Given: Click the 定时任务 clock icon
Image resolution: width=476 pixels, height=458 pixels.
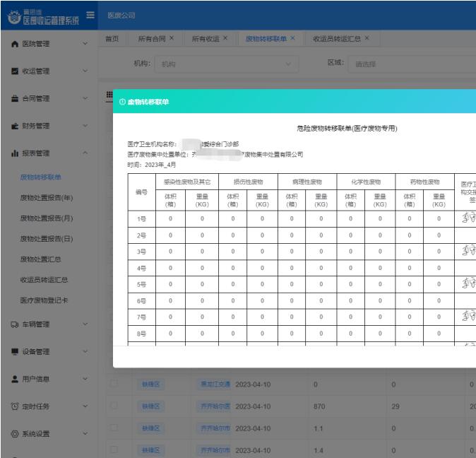Looking at the screenshot, I should 15,406.
